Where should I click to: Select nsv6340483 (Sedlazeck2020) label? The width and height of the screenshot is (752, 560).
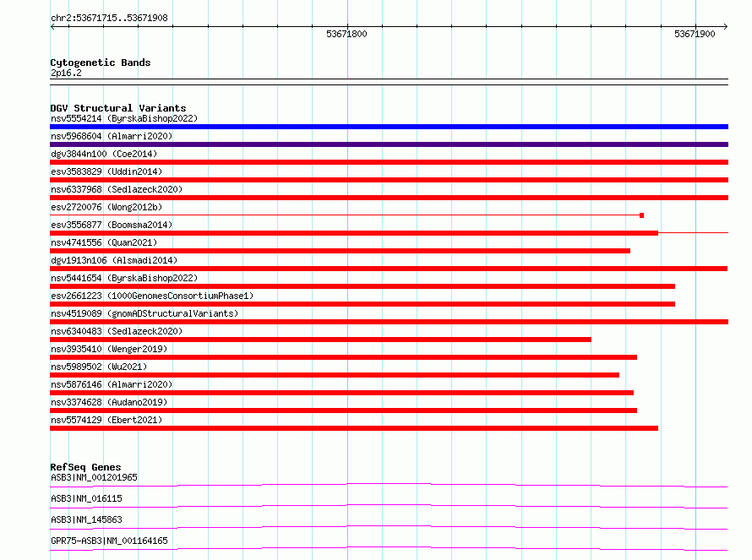(117, 331)
